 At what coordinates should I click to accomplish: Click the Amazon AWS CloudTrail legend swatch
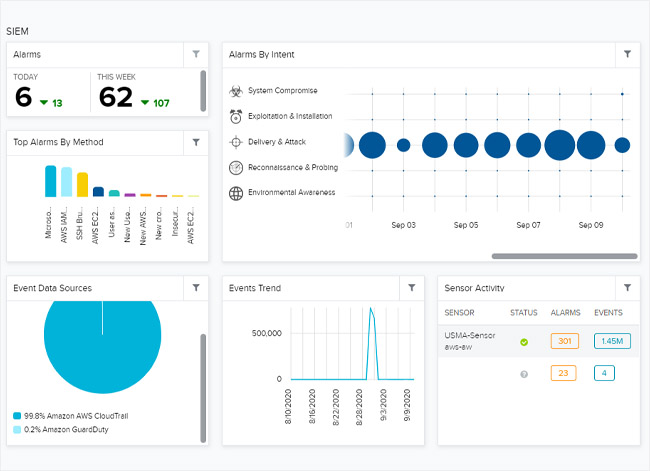[18, 415]
